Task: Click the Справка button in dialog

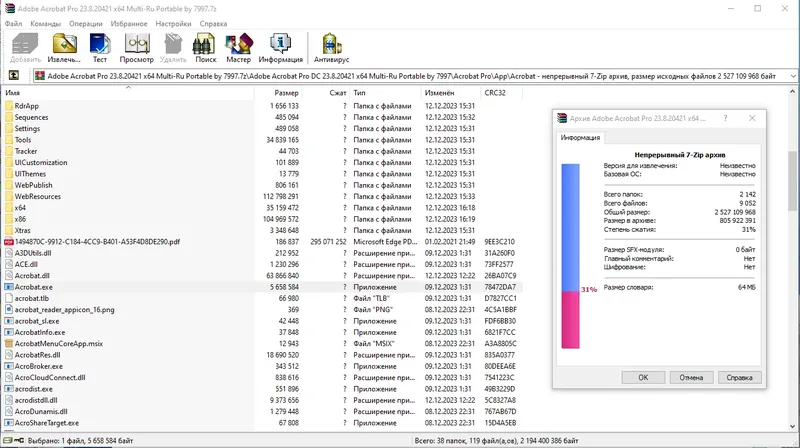Action: click(x=739, y=378)
